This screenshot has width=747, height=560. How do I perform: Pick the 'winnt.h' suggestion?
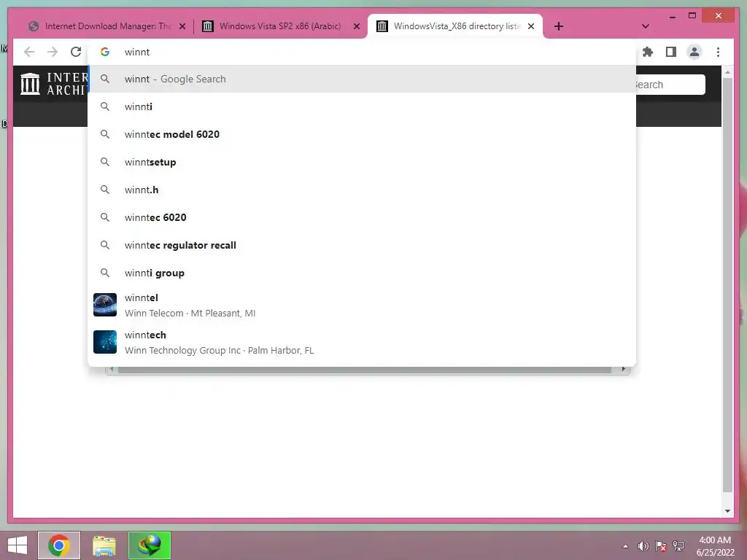[362, 190]
